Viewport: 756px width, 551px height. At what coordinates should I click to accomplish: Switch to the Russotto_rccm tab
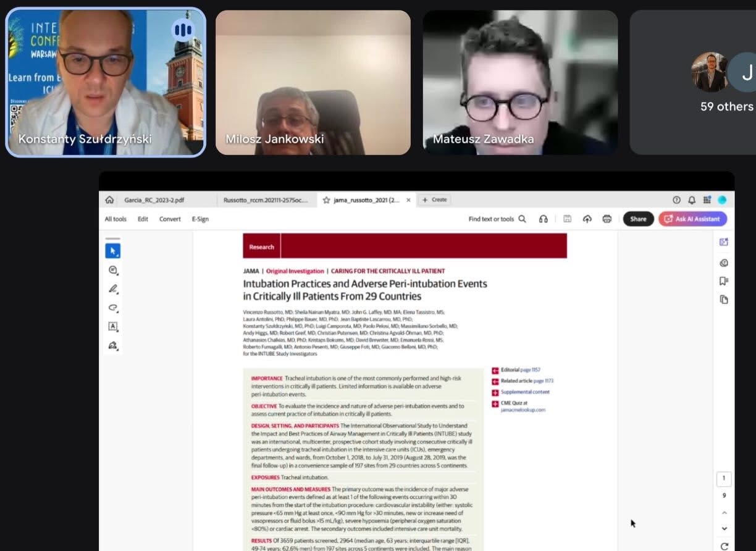265,200
